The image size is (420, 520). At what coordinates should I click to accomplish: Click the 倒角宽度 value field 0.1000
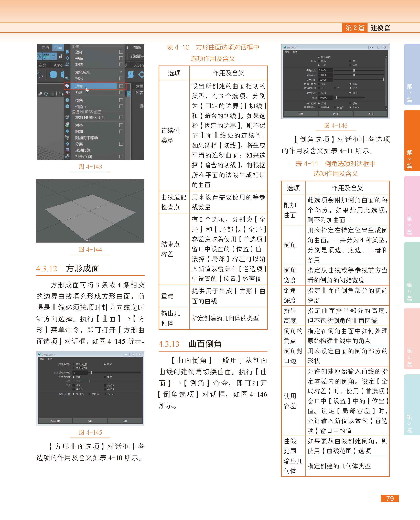click(325, 70)
